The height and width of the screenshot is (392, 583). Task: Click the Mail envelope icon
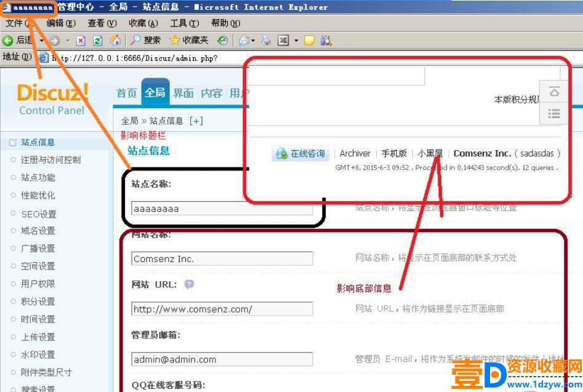point(244,40)
